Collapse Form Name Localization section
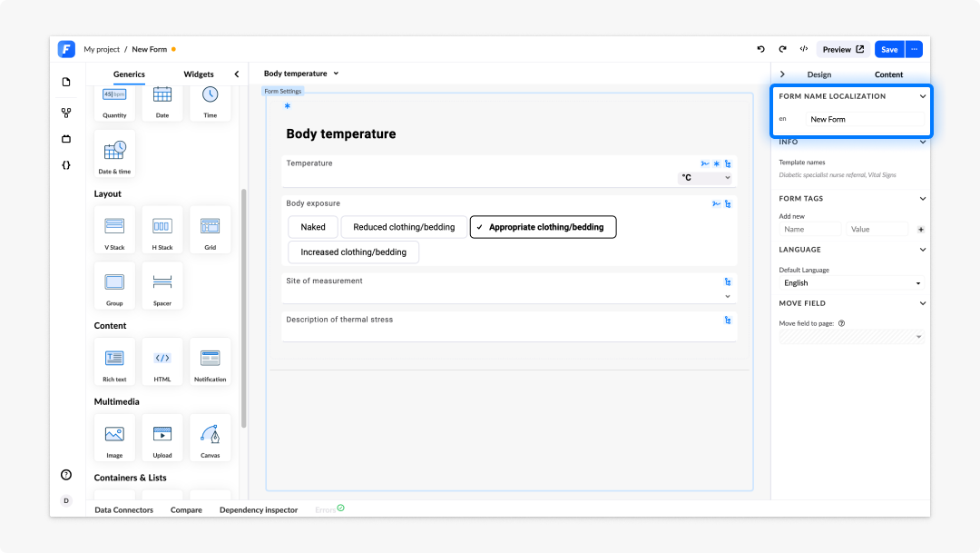The width and height of the screenshot is (980, 553). 923,96
